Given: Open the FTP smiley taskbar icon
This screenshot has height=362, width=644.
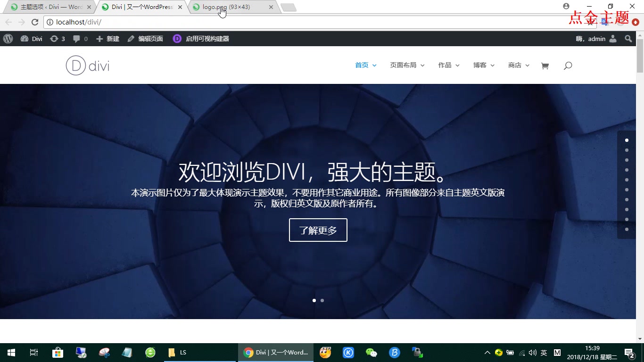Looking at the screenshot, I should tap(325, 353).
